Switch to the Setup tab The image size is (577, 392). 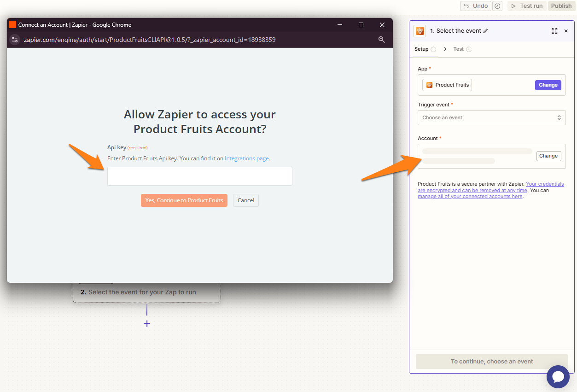coord(425,49)
